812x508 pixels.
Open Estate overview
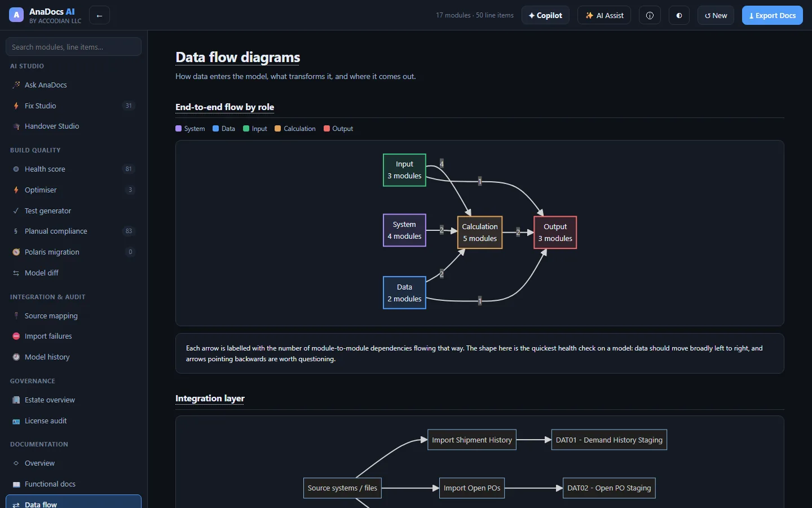73,400
